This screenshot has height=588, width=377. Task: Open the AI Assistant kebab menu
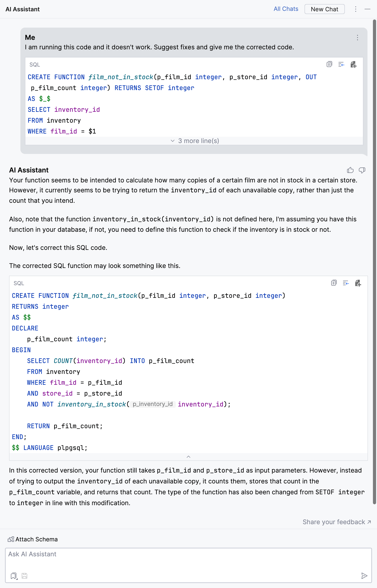click(355, 9)
